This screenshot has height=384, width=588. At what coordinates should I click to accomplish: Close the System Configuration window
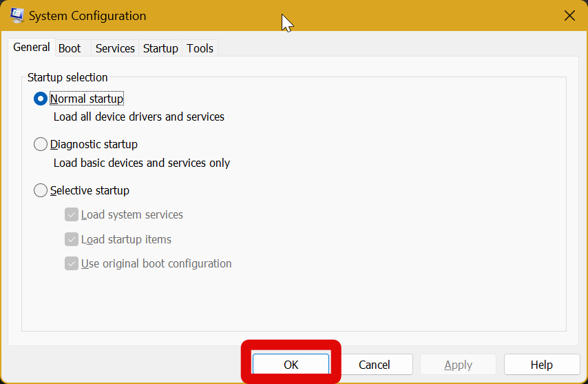point(569,16)
